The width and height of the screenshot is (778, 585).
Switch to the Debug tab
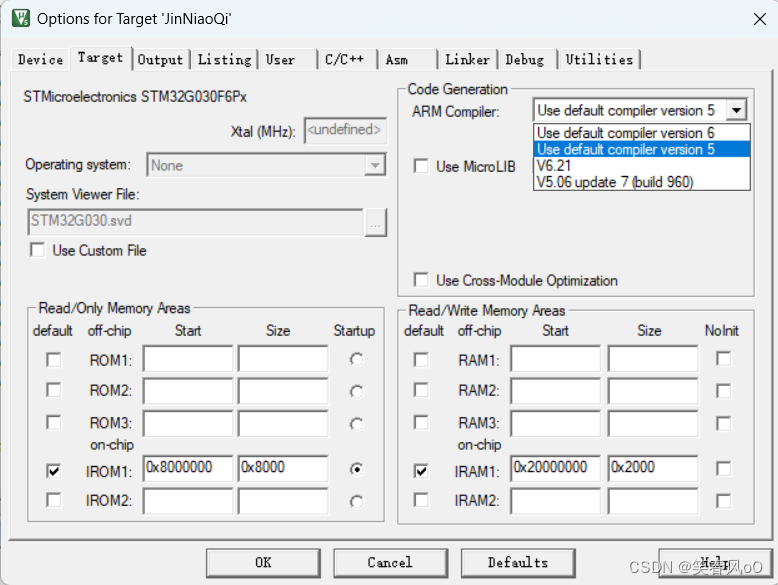[x=527, y=60]
